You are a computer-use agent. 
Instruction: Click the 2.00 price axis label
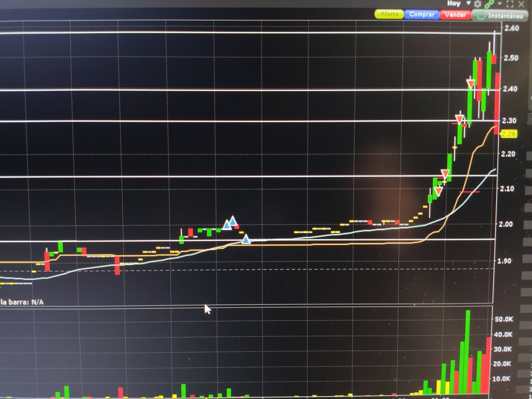click(506, 224)
